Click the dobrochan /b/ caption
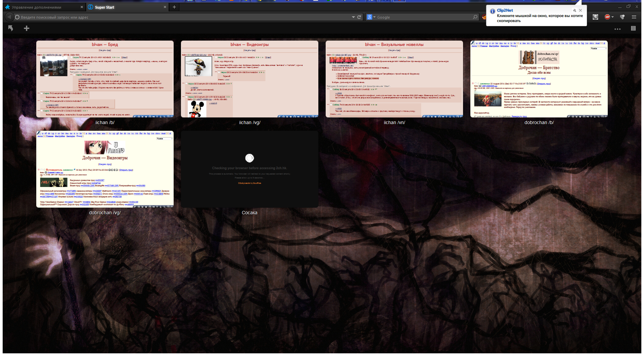 [539, 122]
